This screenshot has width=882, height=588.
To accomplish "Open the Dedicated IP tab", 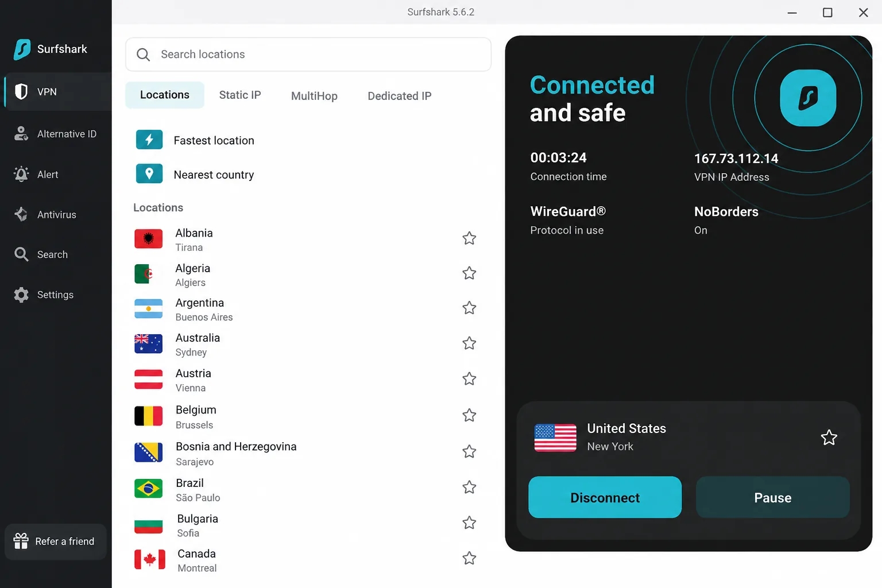I will point(400,96).
